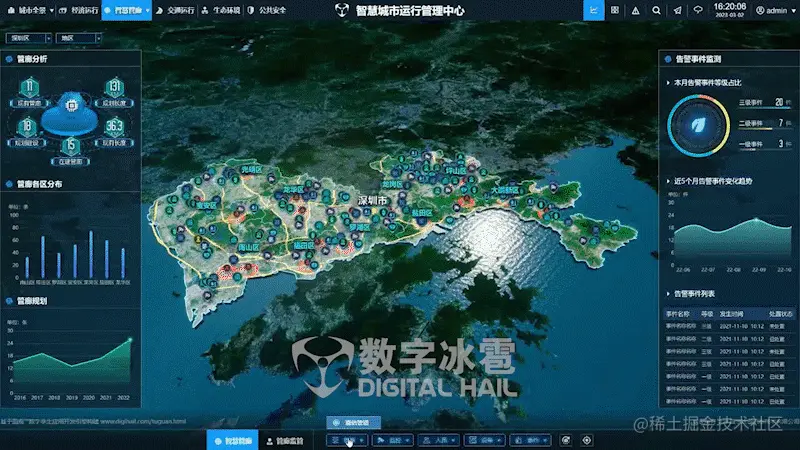Open the 事件 layer dropdown in bottom bar
The height and width of the screenshot is (450, 800).
[x=531, y=440]
